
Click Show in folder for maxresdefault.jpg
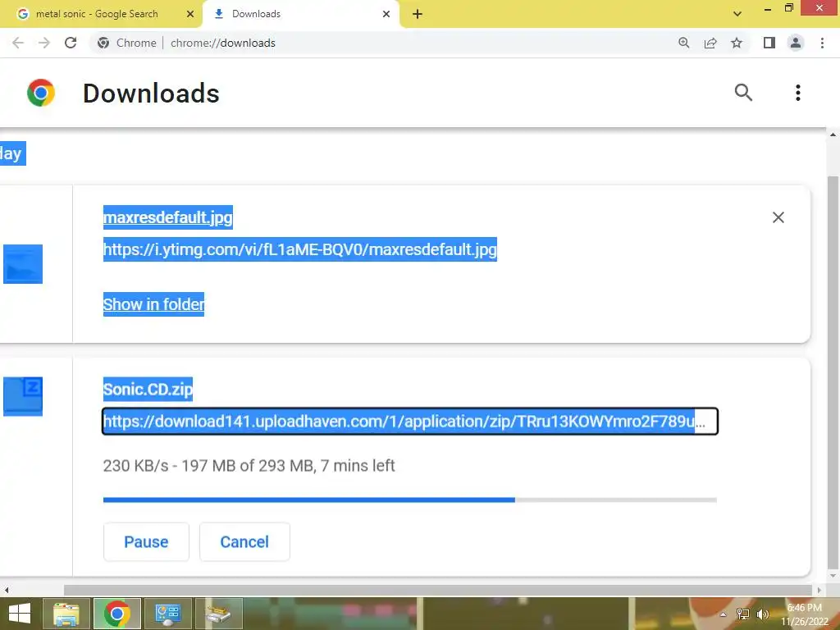pos(153,304)
